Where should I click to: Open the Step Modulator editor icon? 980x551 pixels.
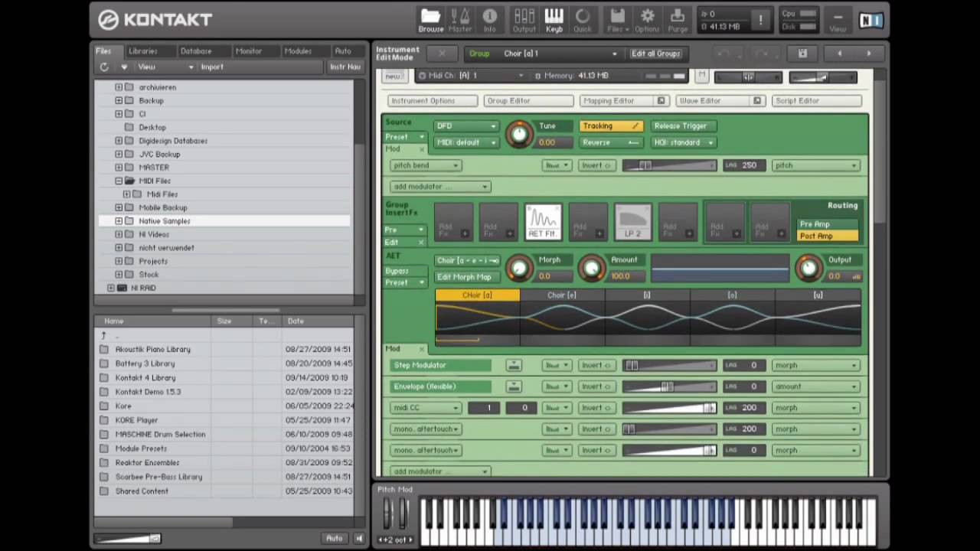514,366
